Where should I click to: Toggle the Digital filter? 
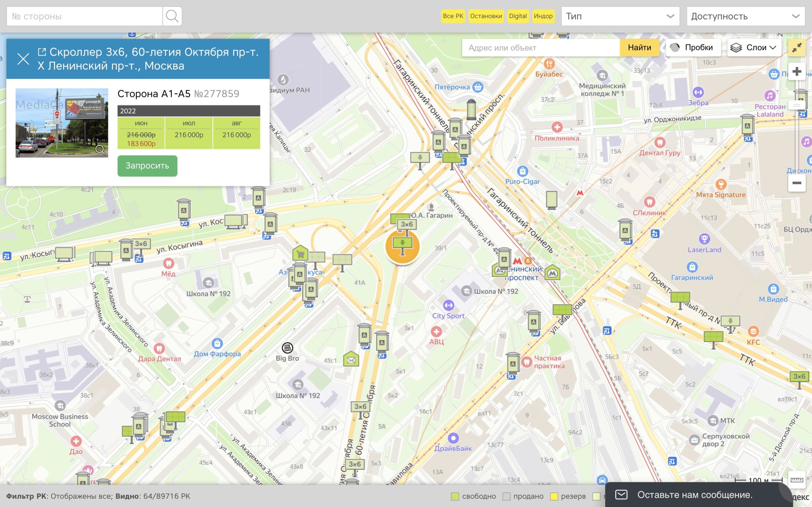[517, 16]
